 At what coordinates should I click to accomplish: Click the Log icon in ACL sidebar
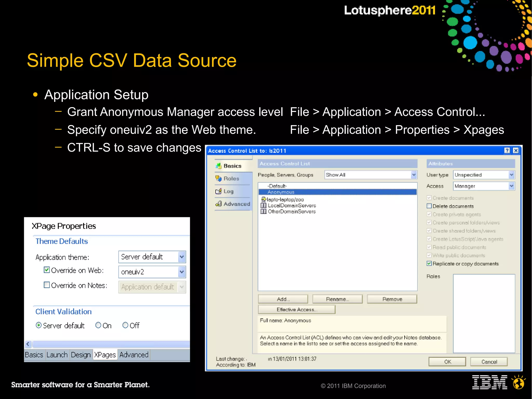tap(218, 191)
